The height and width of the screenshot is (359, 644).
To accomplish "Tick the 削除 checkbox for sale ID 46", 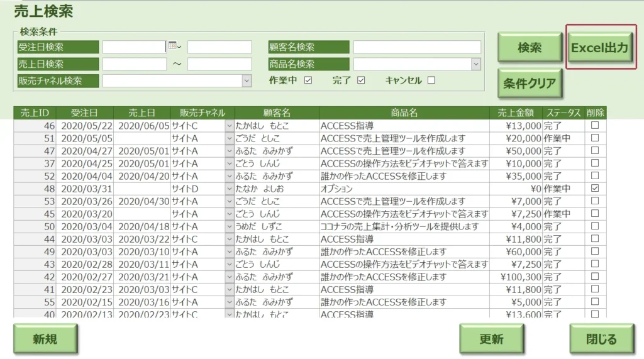I will pos(594,126).
